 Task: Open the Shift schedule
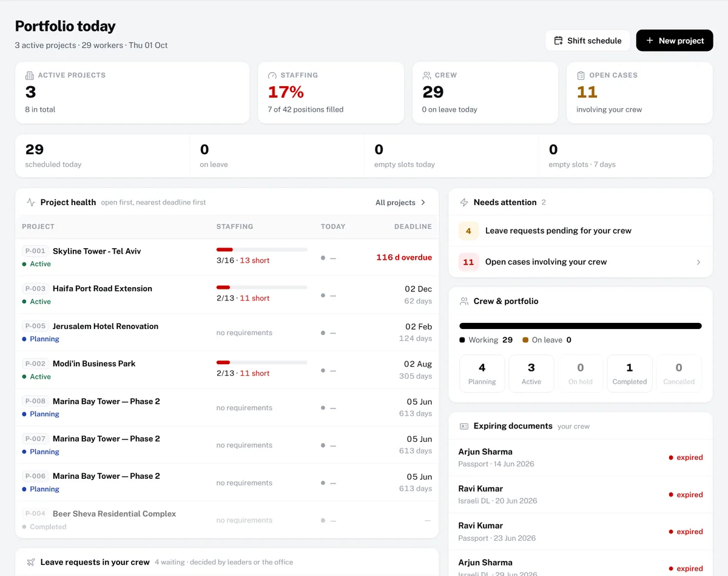587,41
